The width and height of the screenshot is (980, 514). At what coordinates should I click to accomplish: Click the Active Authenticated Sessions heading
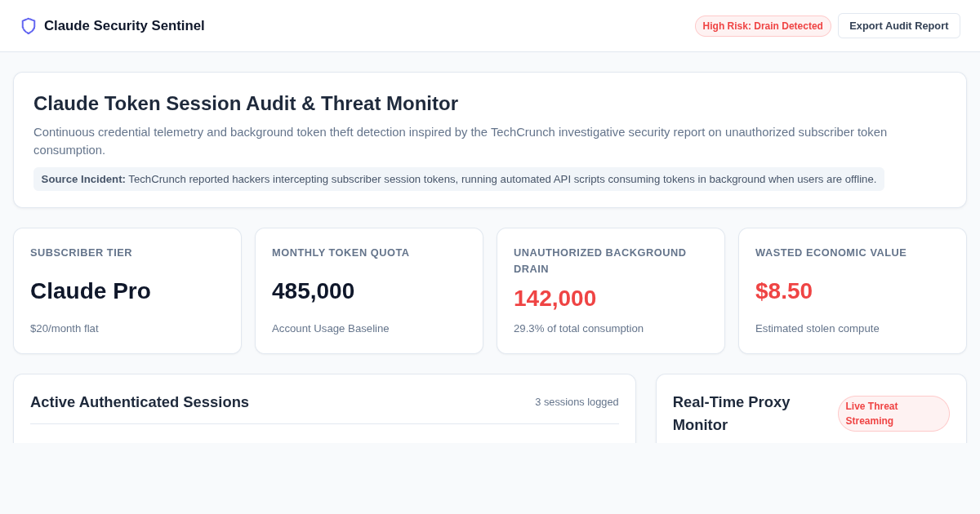[140, 402]
